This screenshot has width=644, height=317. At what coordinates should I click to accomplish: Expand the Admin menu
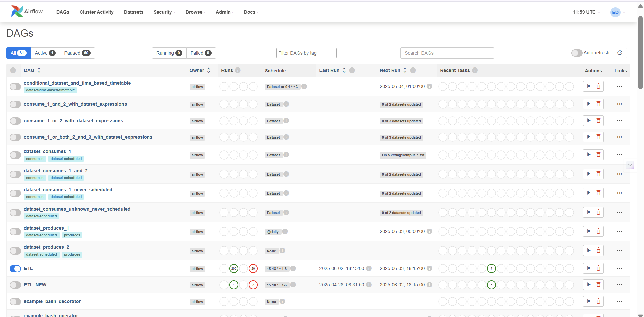coord(225,12)
